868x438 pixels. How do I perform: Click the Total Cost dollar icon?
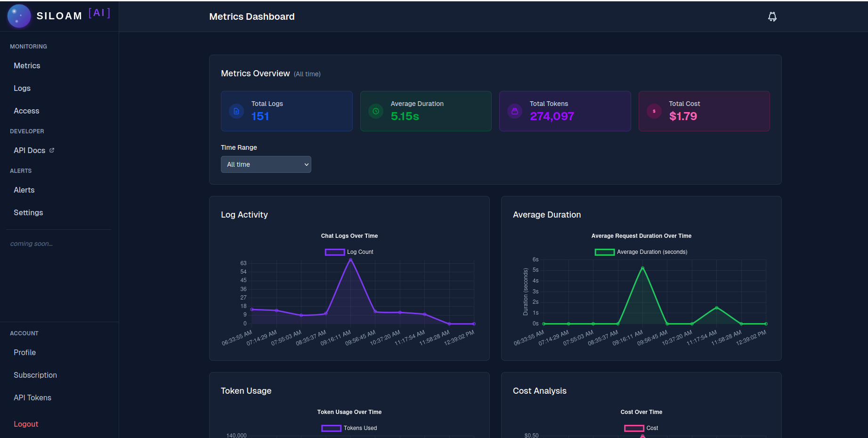pos(654,111)
